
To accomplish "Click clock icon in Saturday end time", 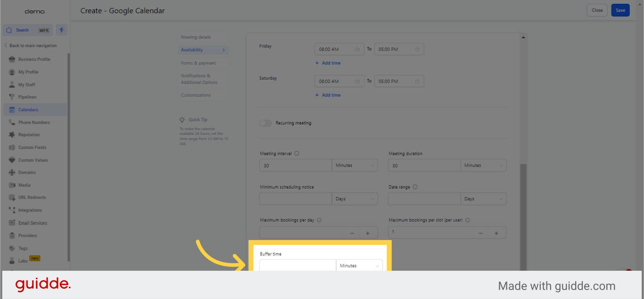I will point(417,82).
